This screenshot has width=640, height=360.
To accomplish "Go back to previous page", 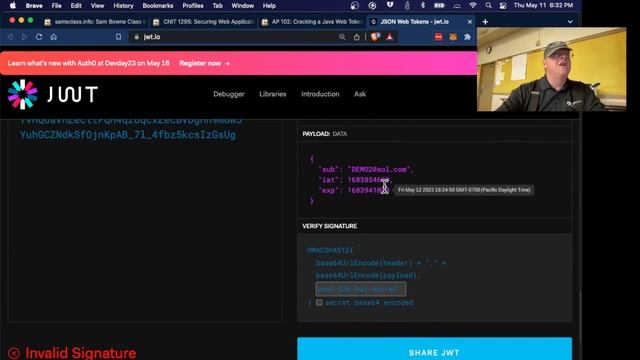I will [10, 37].
